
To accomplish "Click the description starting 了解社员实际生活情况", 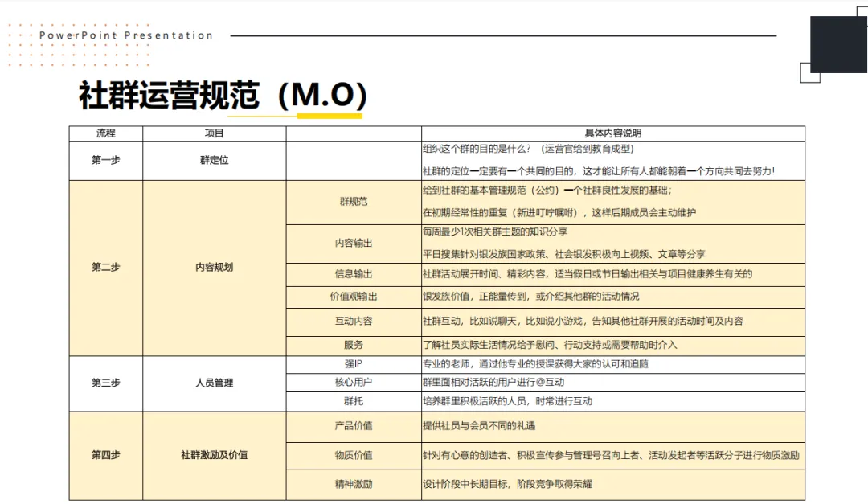I will 550,345.
